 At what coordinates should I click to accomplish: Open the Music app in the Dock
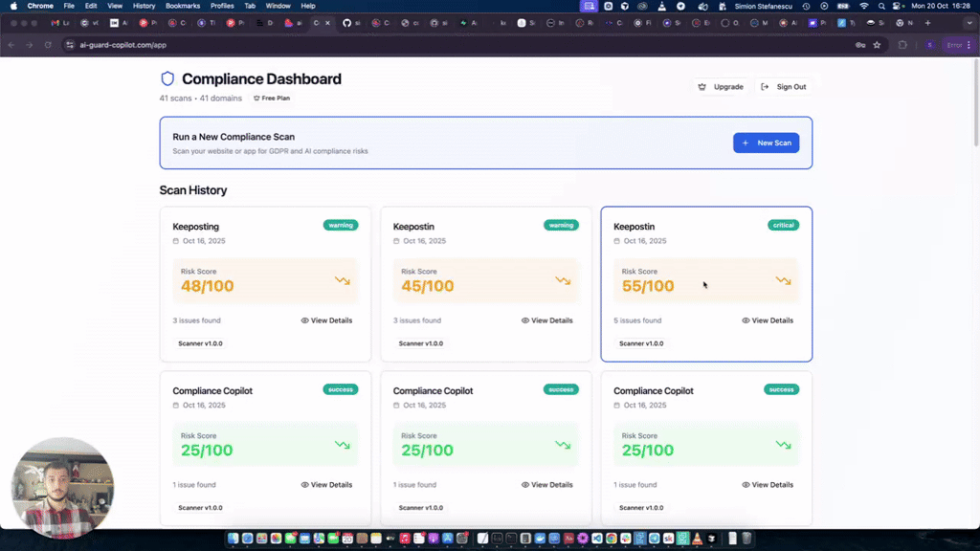pos(405,539)
